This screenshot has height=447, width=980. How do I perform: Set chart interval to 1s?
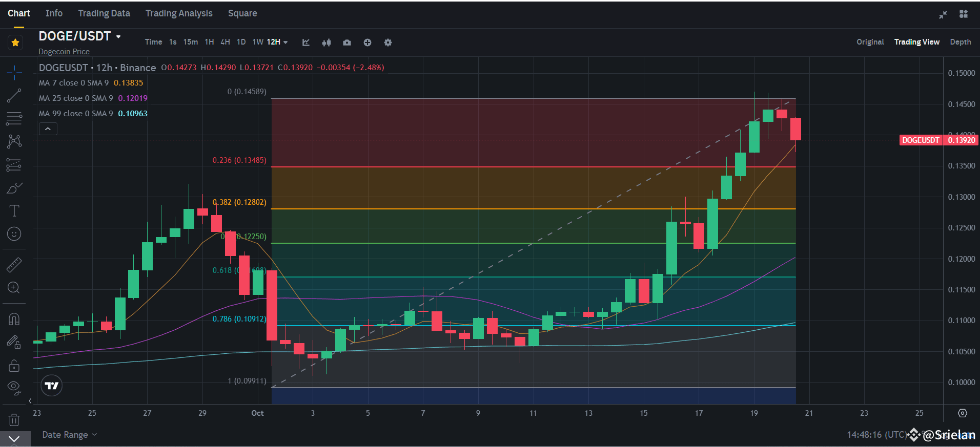point(173,42)
